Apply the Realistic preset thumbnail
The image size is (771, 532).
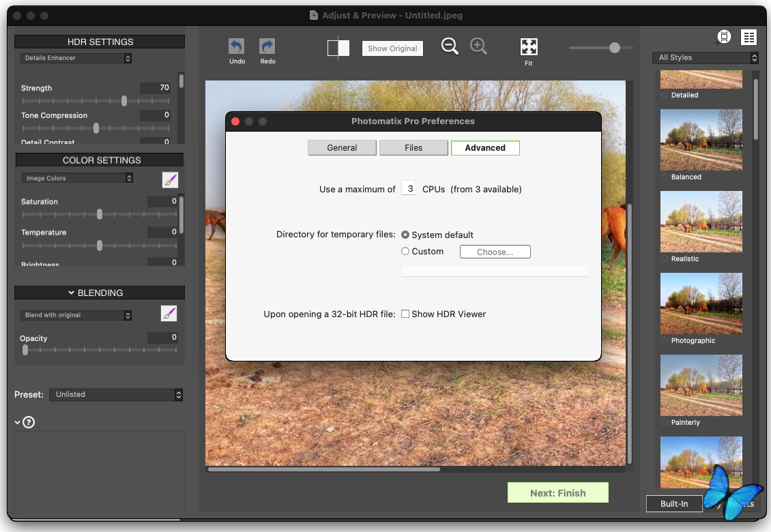point(701,222)
